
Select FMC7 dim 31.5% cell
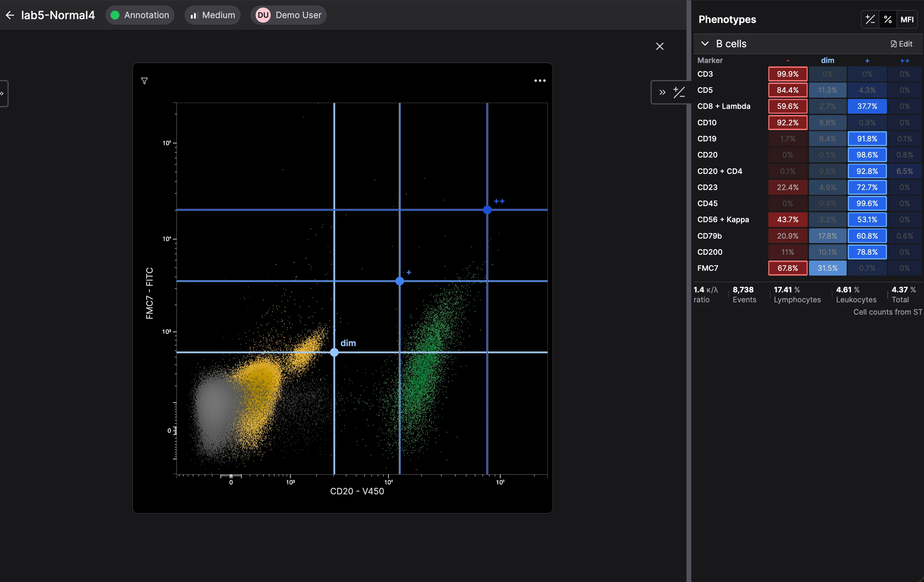click(827, 268)
